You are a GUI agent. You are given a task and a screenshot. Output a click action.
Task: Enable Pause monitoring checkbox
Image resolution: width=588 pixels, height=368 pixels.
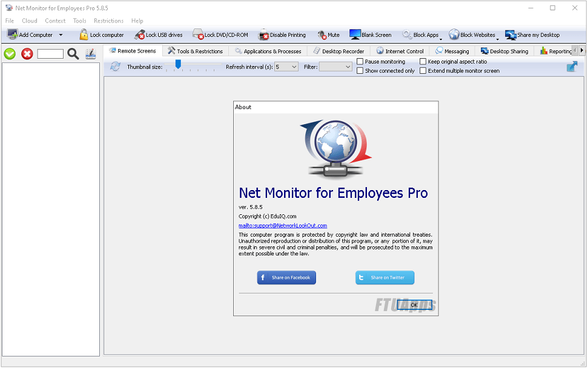(360, 62)
